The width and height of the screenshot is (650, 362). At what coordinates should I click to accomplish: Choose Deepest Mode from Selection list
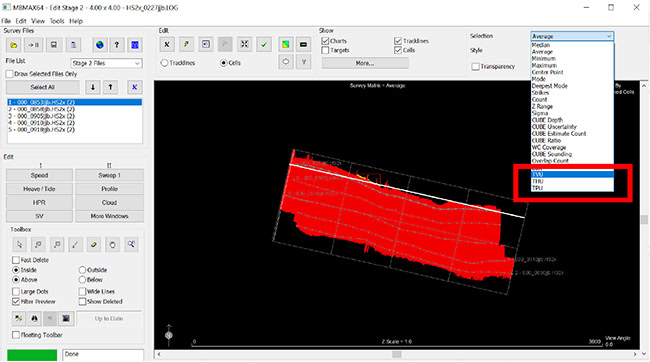[572, 86]
